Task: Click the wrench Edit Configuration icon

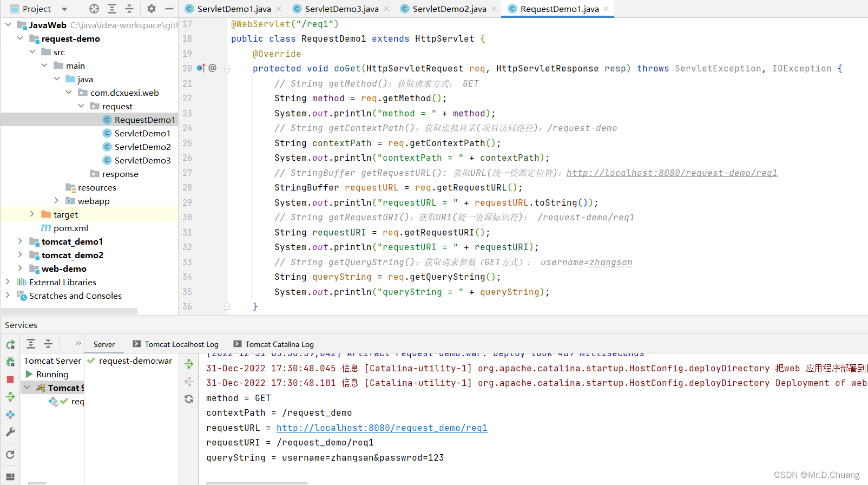Action: point(10,432)
